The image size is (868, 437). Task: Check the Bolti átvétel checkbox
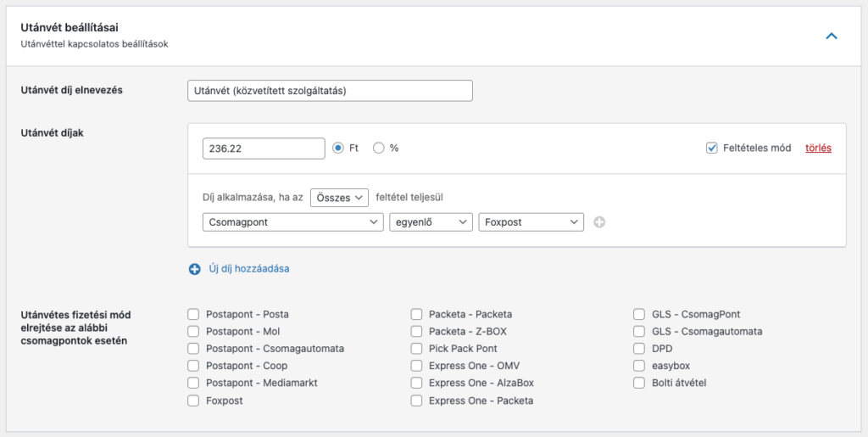tap(640, 384)
